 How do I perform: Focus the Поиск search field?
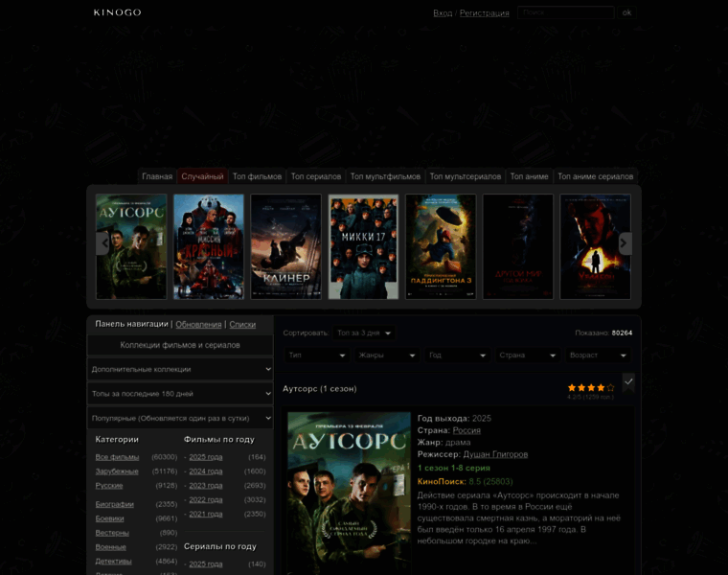[565, 12]
